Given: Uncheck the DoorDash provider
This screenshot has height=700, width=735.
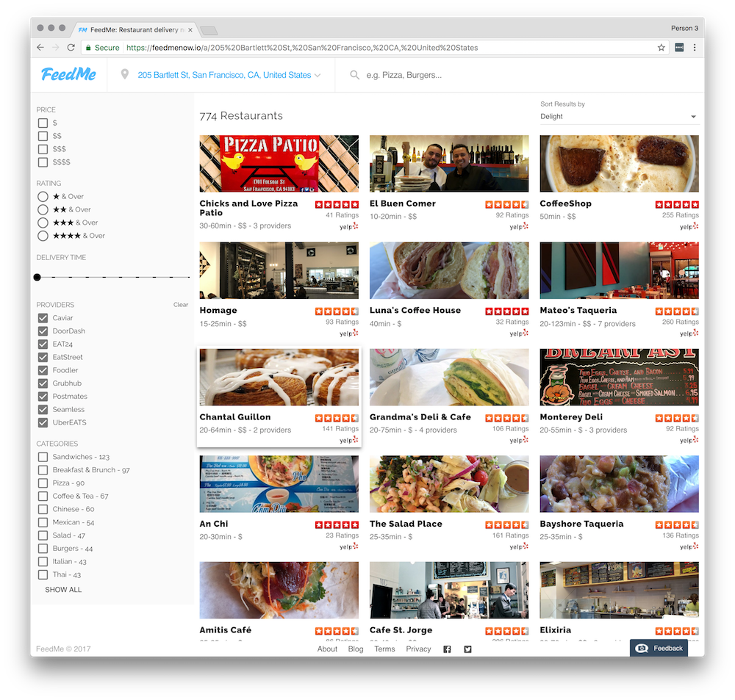Looking at the screenshot, I should (x=43, y=331).
